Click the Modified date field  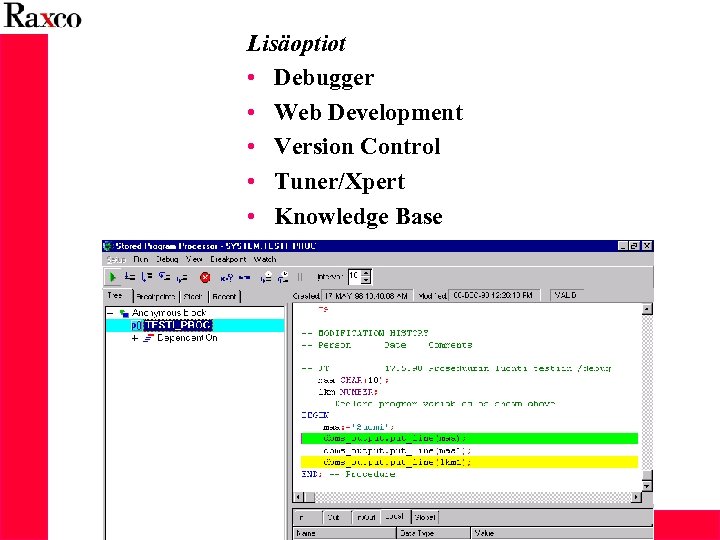494,295
